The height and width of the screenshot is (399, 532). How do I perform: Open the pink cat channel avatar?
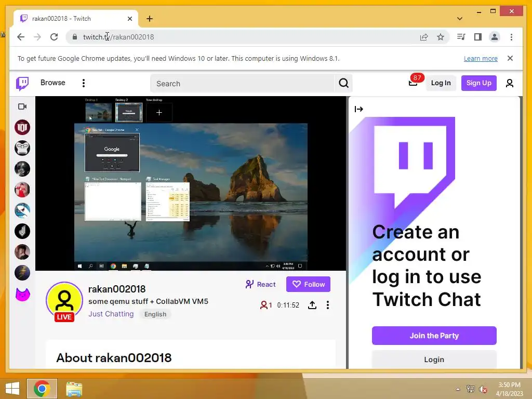pos(22,294)
